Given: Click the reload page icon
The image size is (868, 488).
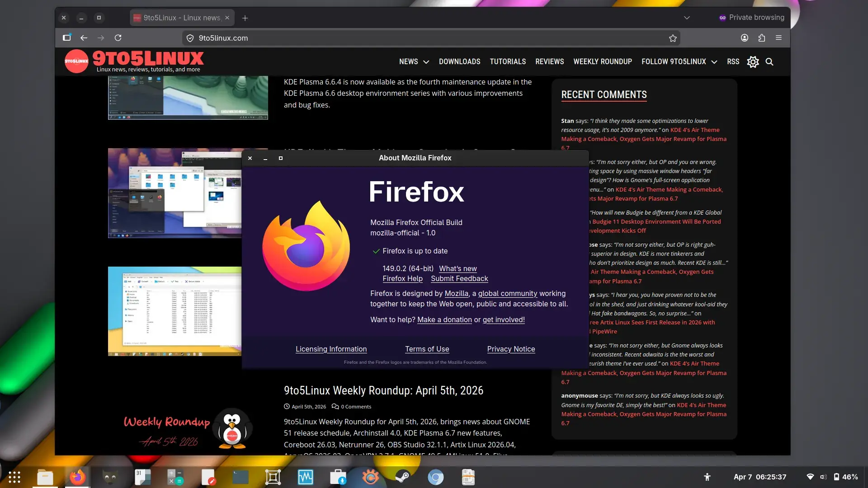Looking at the screenshot, I should tap(118, 38).
